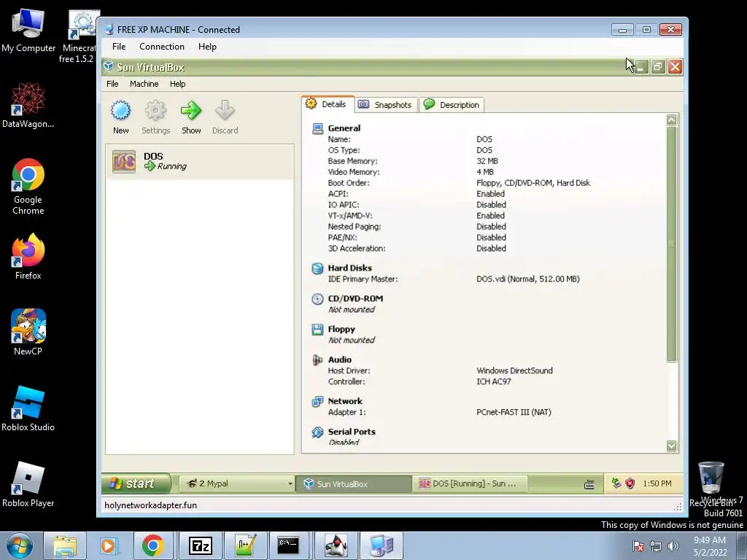The width and height of the screenshot is (747, 560).
Task: Open My Computer desktop icon
Action: coord(28,31)
